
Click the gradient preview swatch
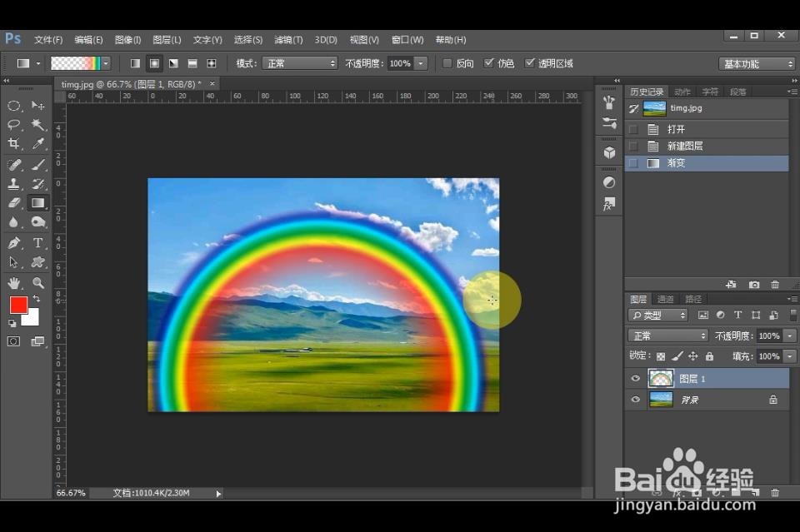pyautogui.click(x=76, y=64)
